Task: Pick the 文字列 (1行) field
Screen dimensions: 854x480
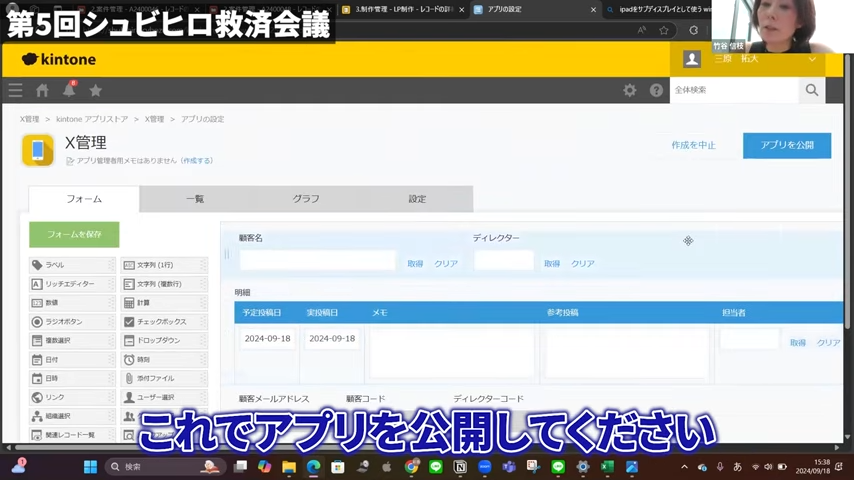Action: 164,265
